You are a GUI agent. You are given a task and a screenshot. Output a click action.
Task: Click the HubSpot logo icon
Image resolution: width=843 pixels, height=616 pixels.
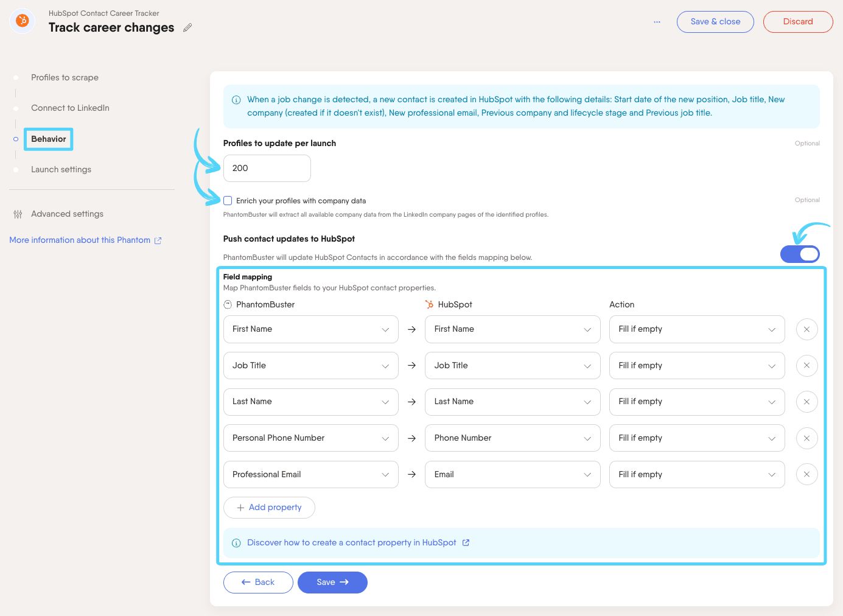(x=23, y=21)
